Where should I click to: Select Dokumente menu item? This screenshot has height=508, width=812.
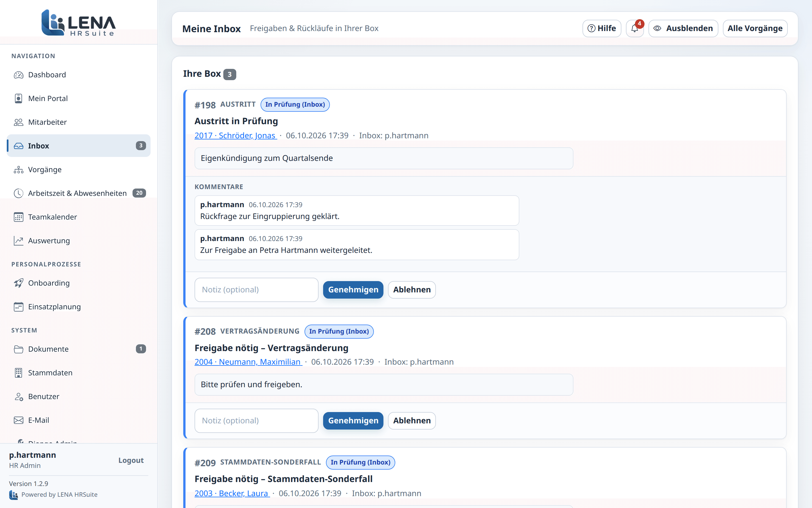click(78, 349)
